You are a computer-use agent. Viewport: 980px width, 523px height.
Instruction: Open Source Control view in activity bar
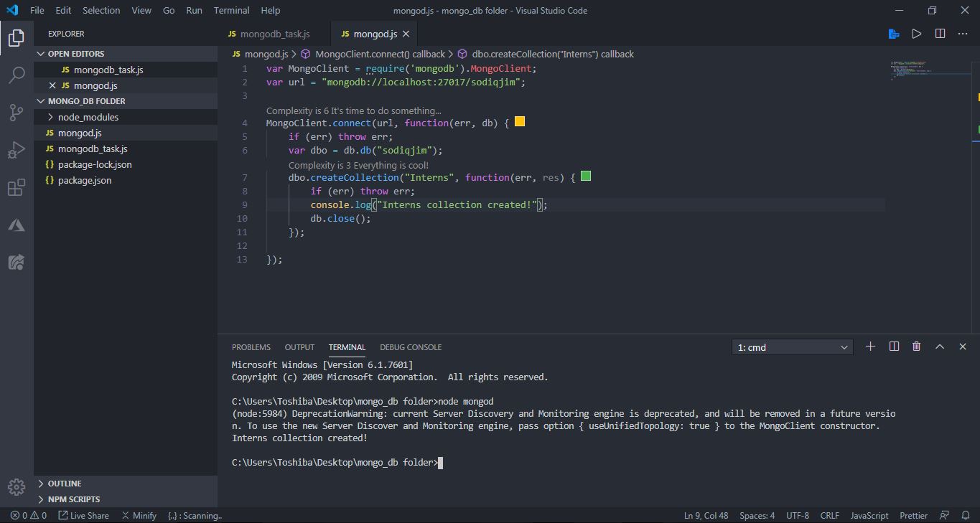[17, 113]
